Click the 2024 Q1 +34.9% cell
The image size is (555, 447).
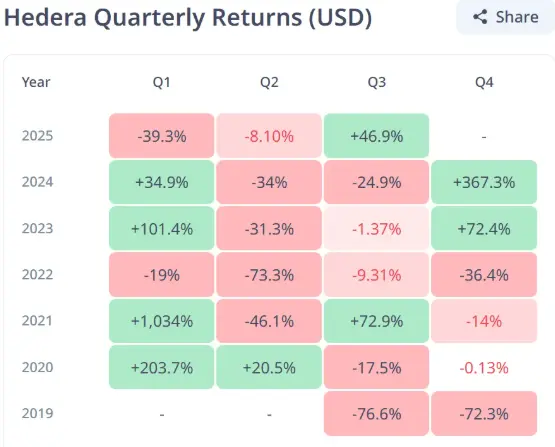tap(162, 182)
